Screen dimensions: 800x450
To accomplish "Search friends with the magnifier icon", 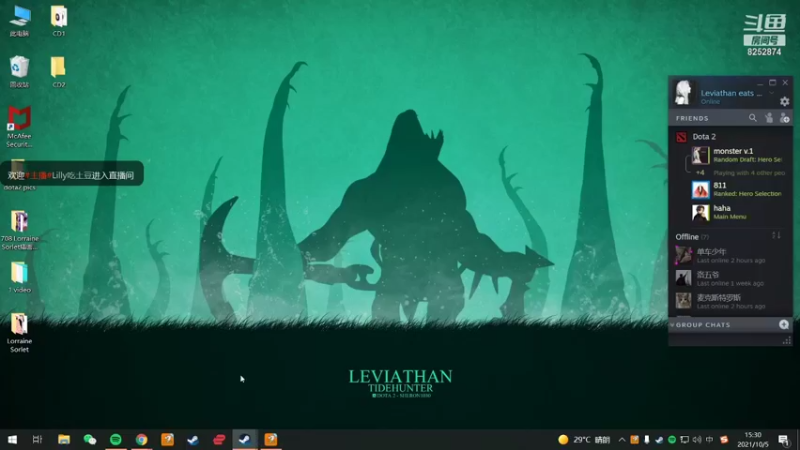I will 753,118.
